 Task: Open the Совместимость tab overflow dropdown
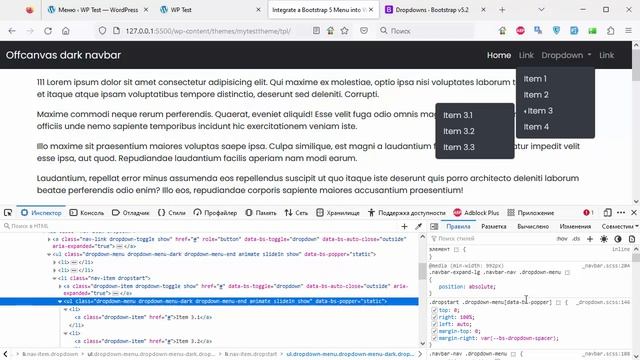[x=637, y=226]
